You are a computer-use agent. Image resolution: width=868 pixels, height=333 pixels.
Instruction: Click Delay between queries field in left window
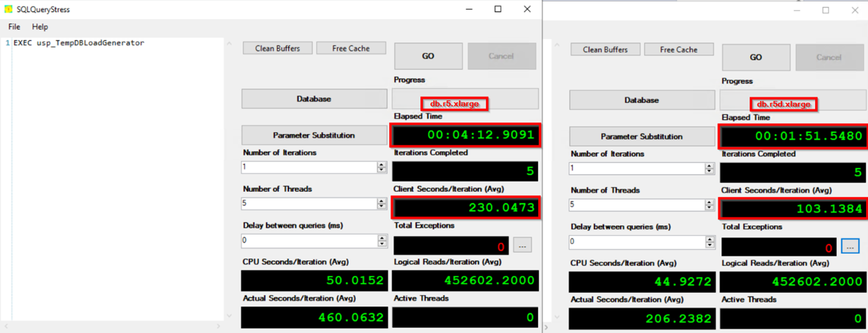pyautogui.click(x=309, y=240)
